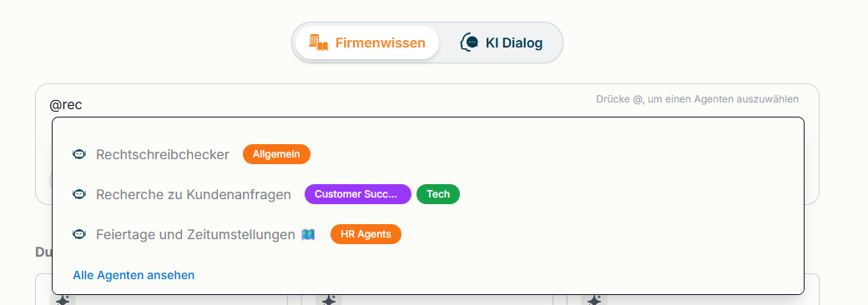
Task: Select the Rechtschreibchecker agent
Action: (x=162, y=154)
